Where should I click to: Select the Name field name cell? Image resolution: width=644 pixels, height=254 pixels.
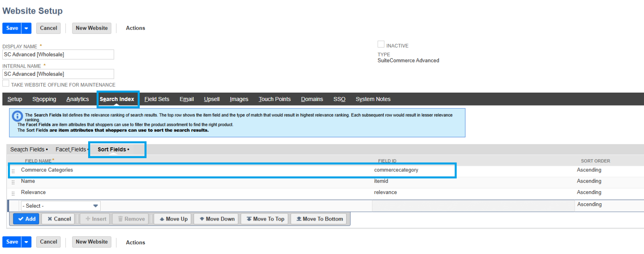(x=28, y=181)
